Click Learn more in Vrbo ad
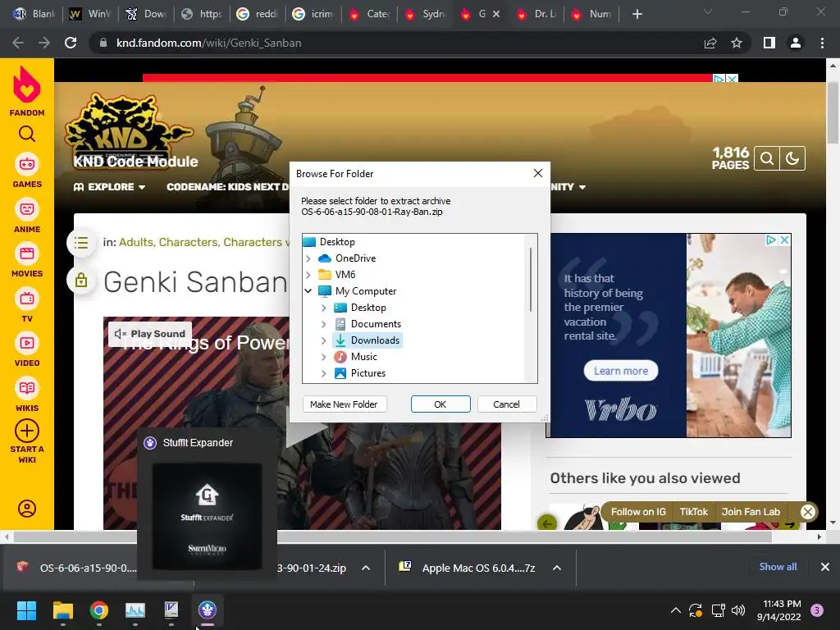 coord(621,371)
